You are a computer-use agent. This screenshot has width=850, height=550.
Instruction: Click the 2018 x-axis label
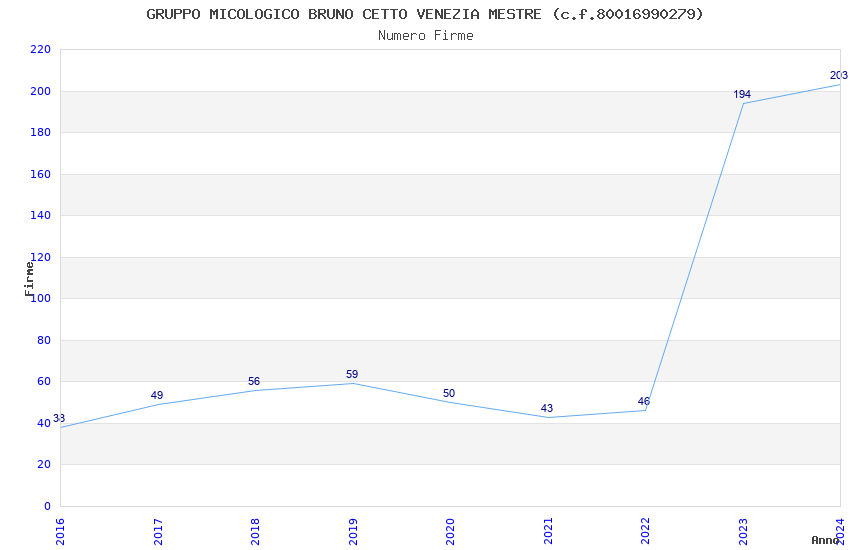coord(255,532)
